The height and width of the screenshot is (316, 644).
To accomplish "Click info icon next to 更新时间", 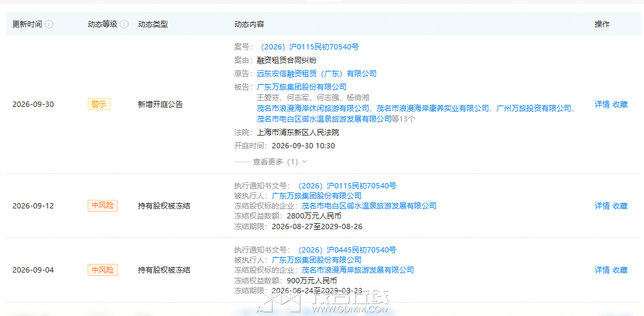I will tap(49, 24).
